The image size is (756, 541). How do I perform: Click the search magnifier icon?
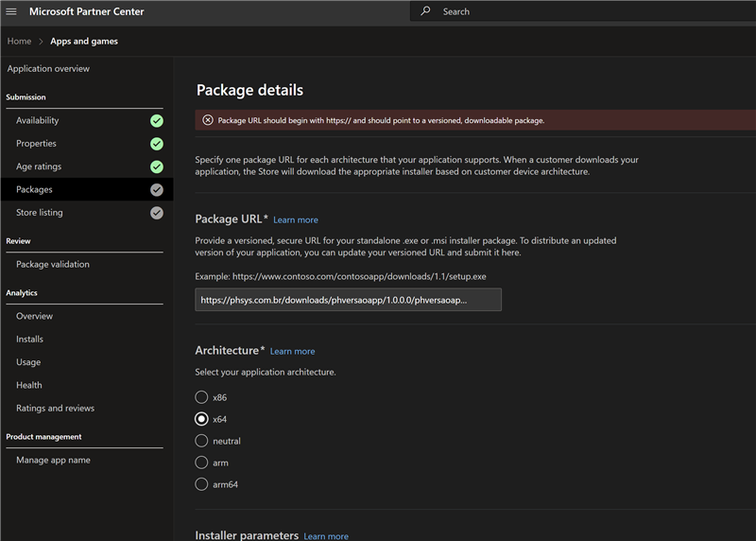pyautogui.click(x=425, y=11)
